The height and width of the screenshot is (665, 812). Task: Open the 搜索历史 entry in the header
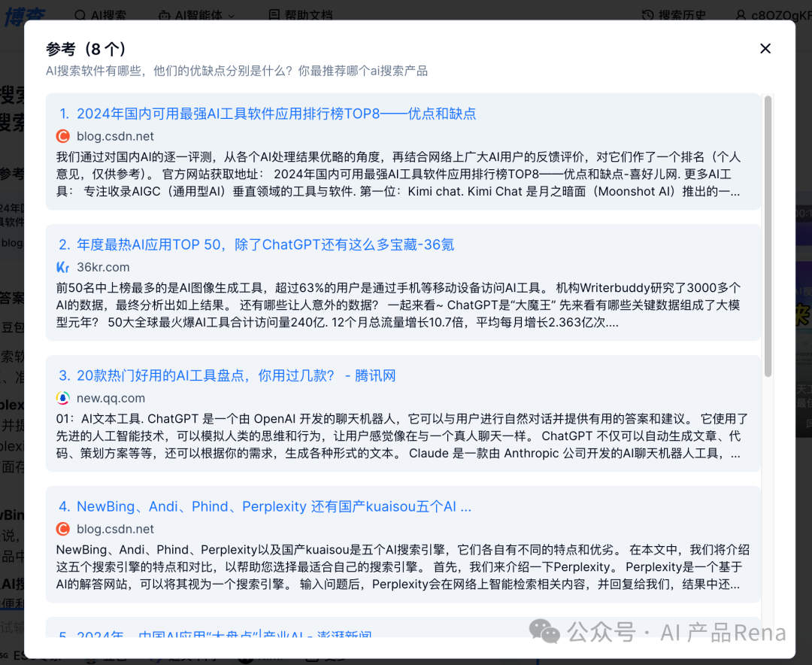pyautogui.click(x=674, y=14)
